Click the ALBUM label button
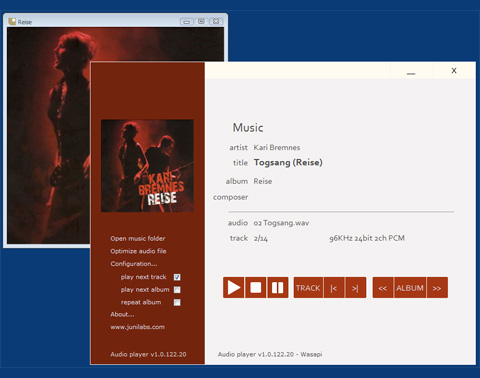 point(410,288)
